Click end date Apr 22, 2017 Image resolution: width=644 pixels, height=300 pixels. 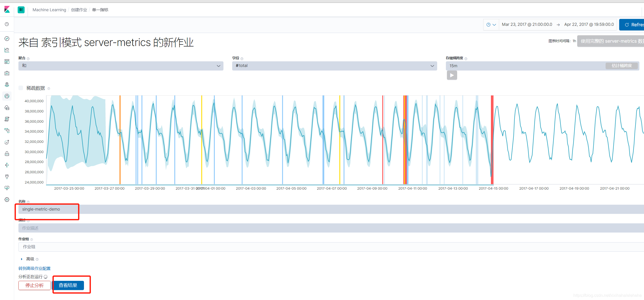(589, 25)
